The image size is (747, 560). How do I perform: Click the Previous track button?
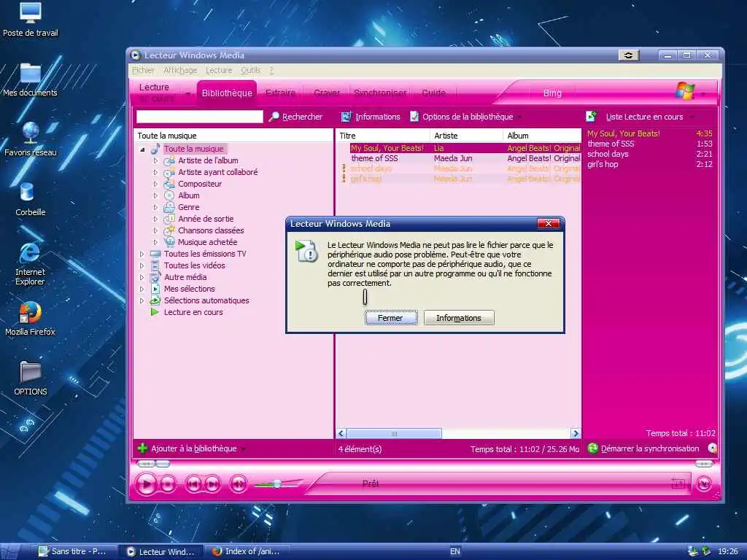(x=193, y=484)
